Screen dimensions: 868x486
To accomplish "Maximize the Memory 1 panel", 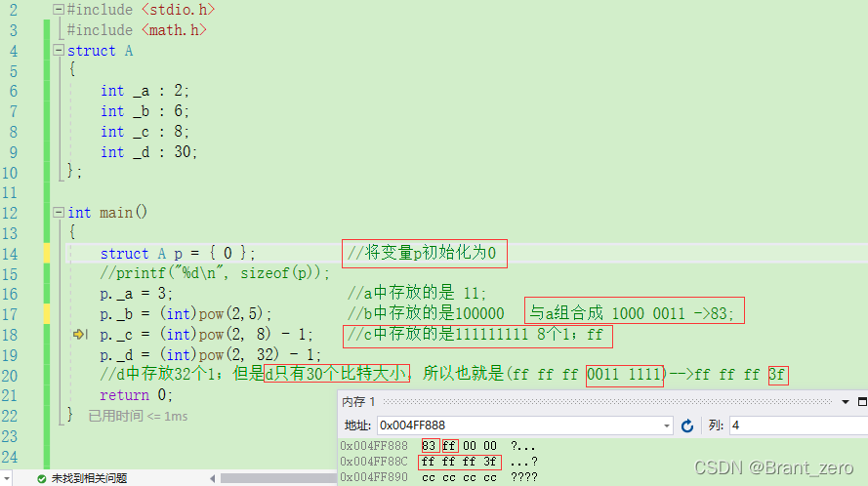I will [862, 402].
